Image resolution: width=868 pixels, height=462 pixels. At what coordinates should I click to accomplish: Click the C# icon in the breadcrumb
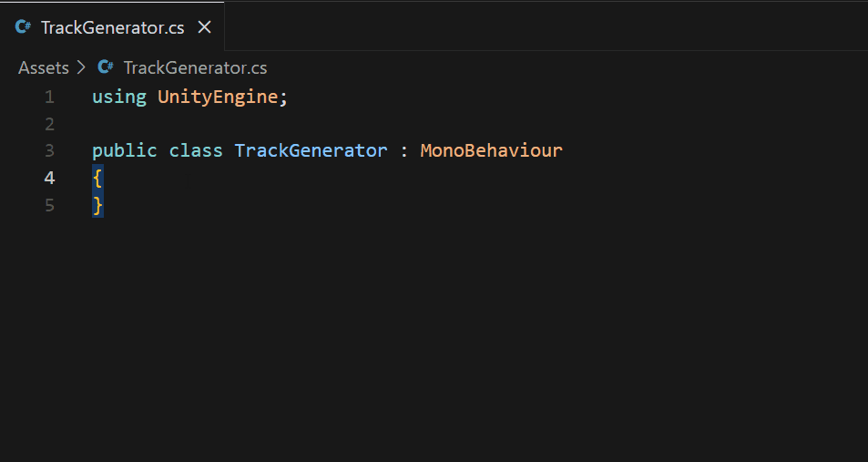coord(106,67)
